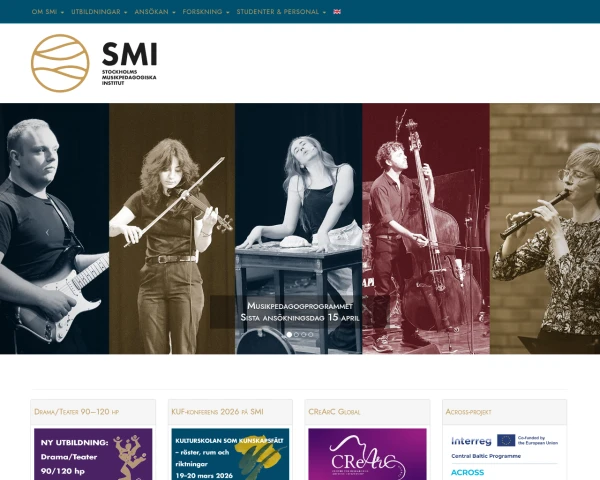
Task: Select the first carousel indicator dot
Action: tap(289, 335)
